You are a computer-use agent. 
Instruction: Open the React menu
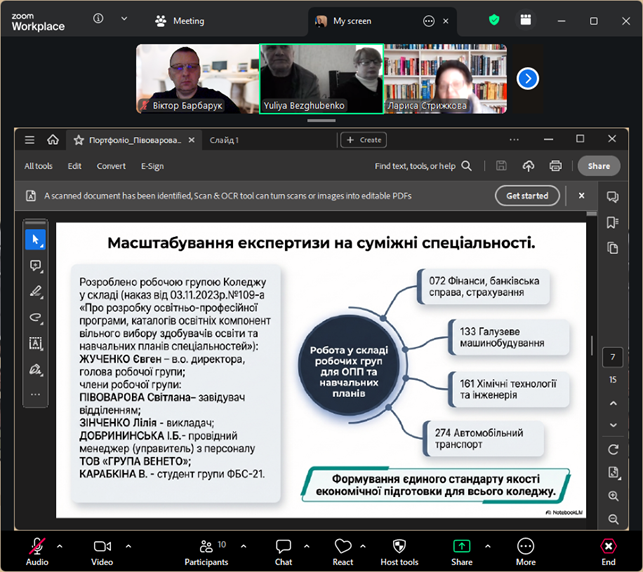tap(343, 552)
